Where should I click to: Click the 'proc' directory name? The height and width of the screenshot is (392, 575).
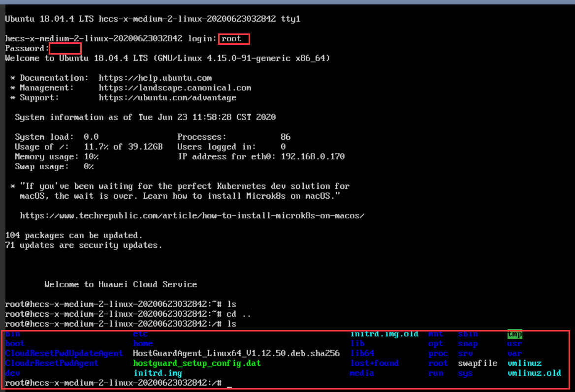[x=438, y=354]
